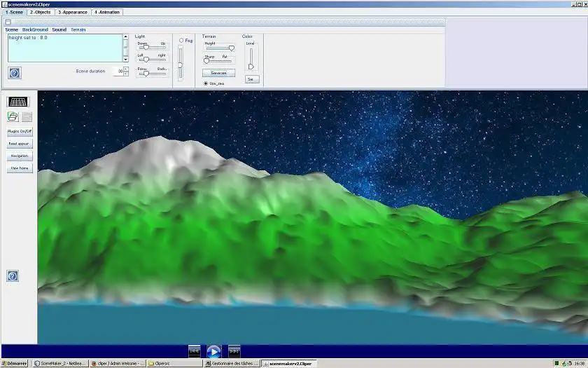Click the fast-forward button right of play
Image resolution: width=588 pixels, height=368 pixels.
[234, 351]
